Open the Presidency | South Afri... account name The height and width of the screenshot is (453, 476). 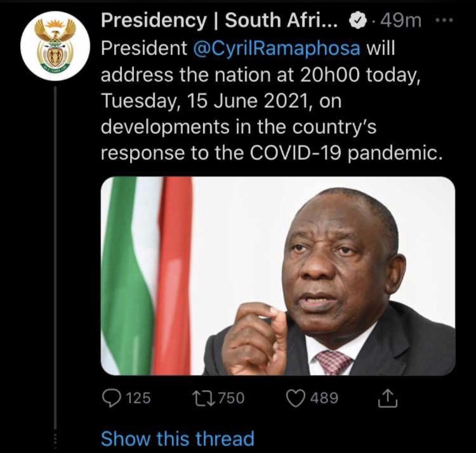(221, 21)
